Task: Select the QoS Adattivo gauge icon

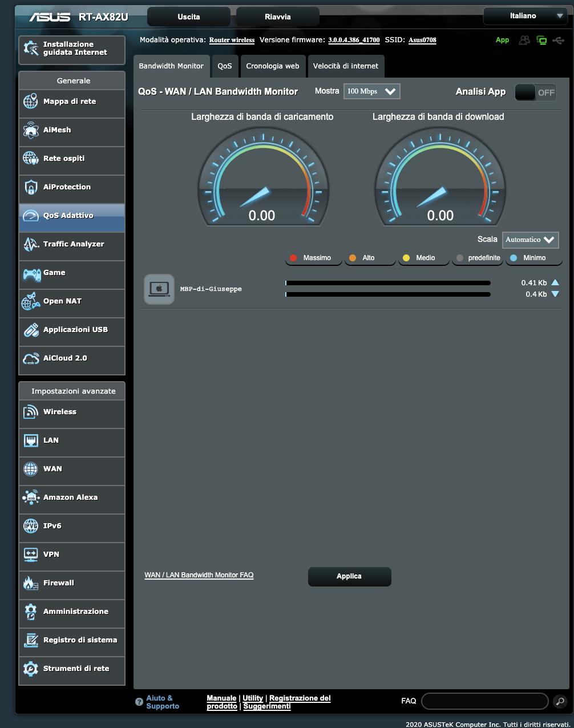Action: (x=31, y=216)
